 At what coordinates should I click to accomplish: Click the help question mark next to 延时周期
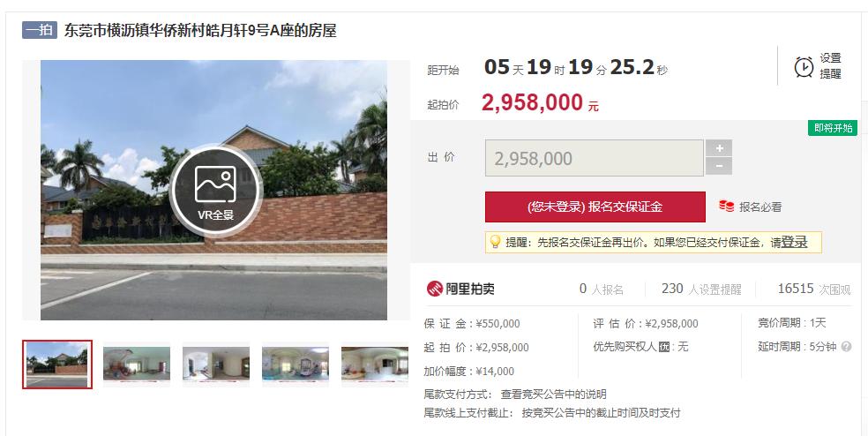click(846, 347)
